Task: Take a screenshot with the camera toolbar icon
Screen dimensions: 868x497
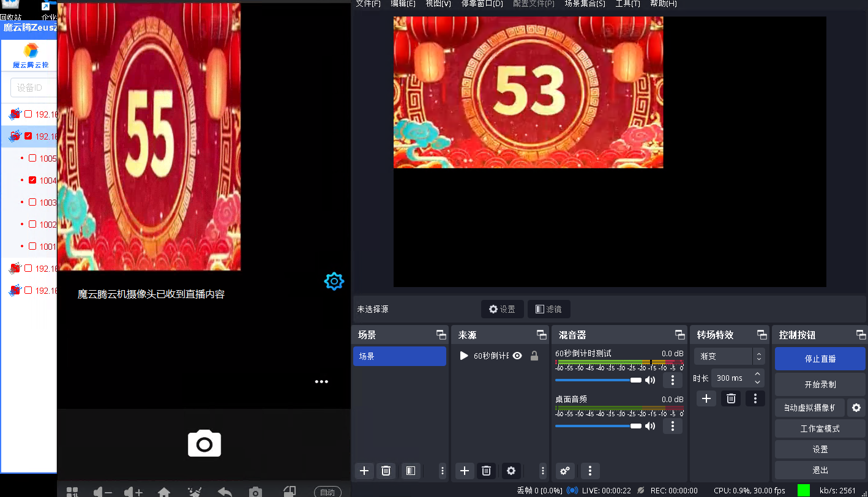Action: tap(255, 491)
